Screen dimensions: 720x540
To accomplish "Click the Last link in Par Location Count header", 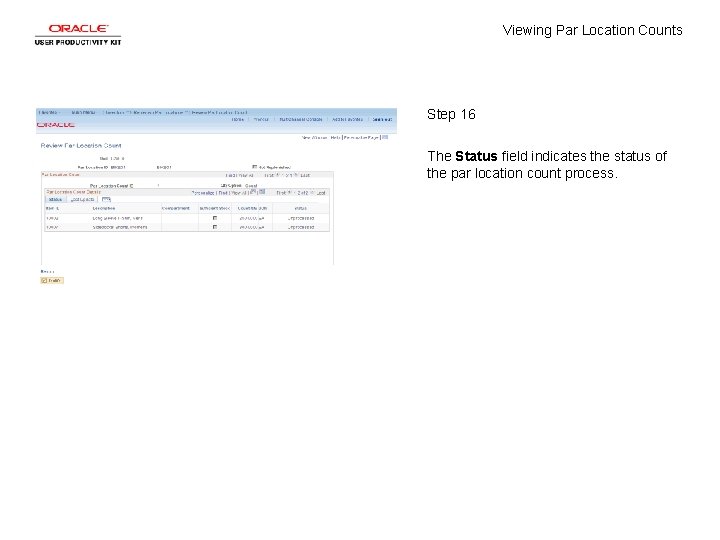I will click(305, 175).
